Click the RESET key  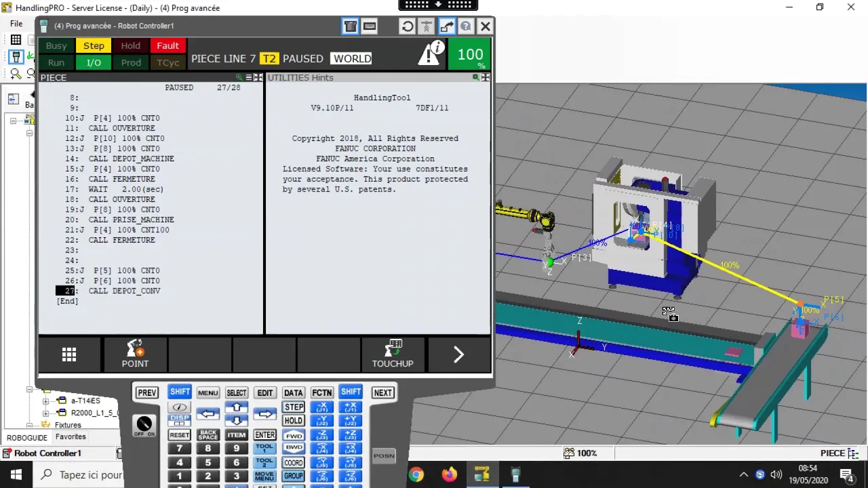pyautogui.click(x=180, y=435)
